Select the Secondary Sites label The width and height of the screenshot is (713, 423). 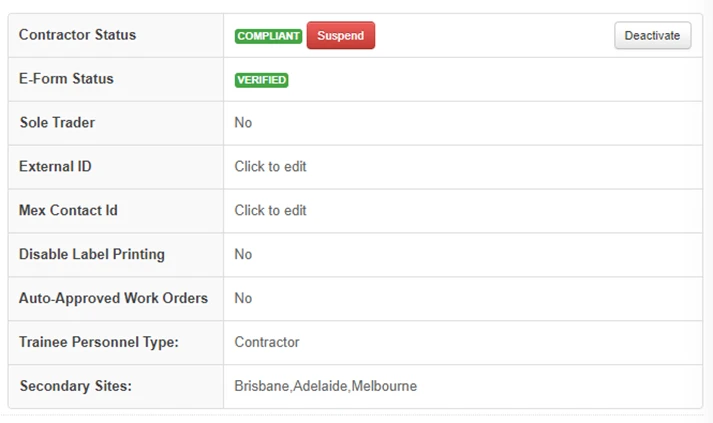coord(75,386)
